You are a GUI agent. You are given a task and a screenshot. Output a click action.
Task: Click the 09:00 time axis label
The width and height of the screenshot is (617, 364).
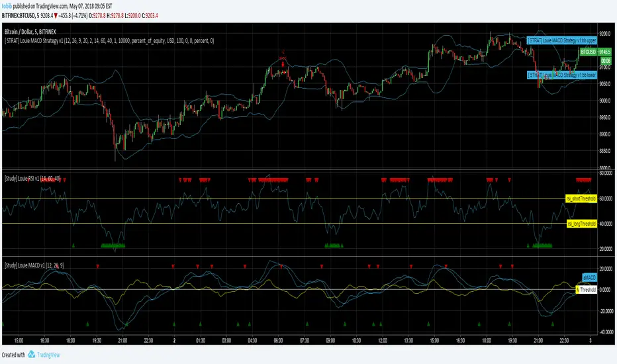point(330,341)
